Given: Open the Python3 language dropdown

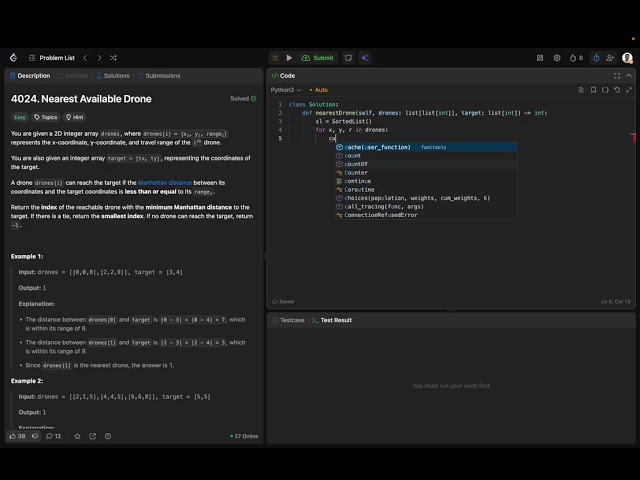Looking at the screenshot, I should pos(286,90).
